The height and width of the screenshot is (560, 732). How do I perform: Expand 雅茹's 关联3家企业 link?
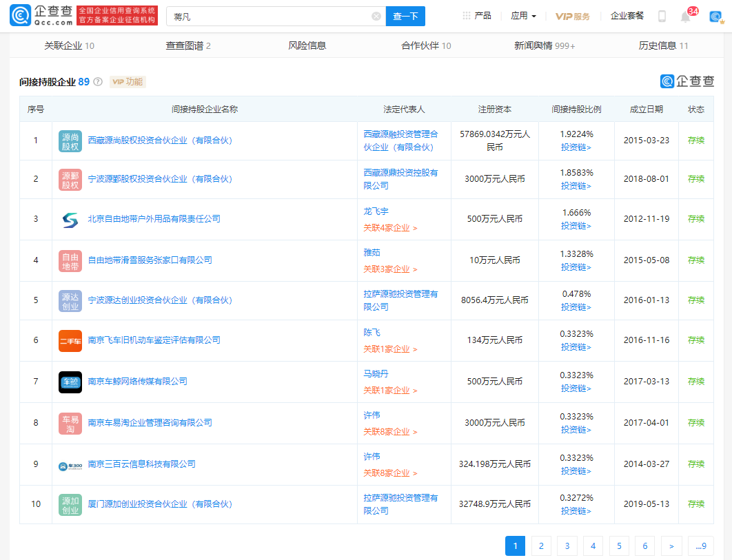pyautogui.click(x=390, y=269)
